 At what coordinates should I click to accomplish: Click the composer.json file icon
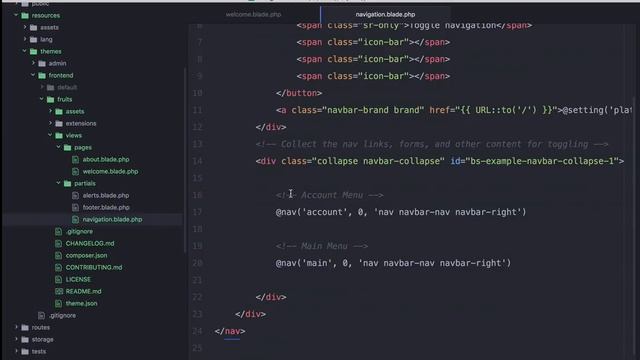[x=58, y=256]
